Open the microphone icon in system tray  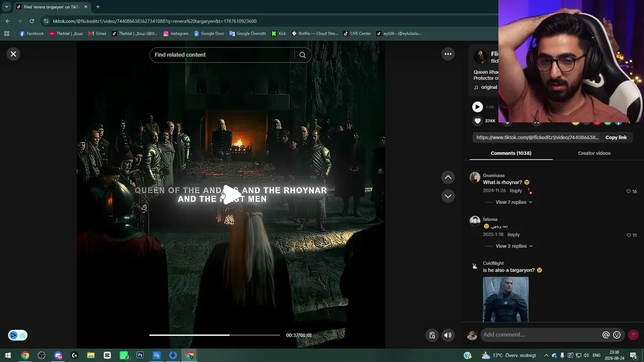562,355
